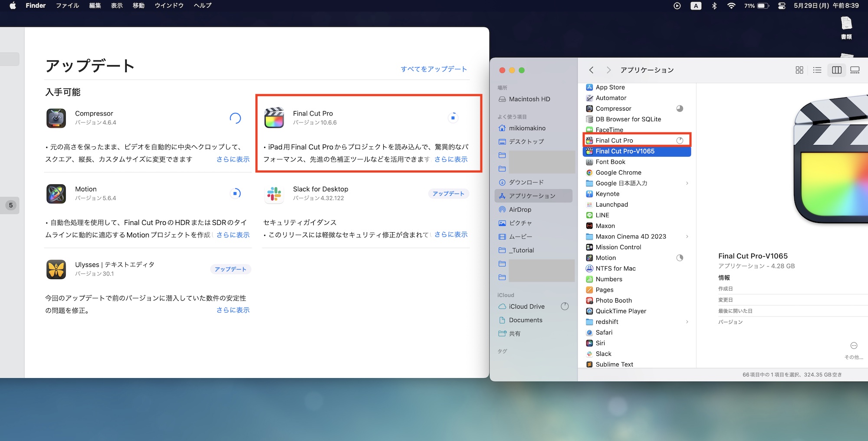Image resolution: width=868 pixels, height=441 pixels.
Task: Select Mission Control in the applications list
Action: (637, 247)
